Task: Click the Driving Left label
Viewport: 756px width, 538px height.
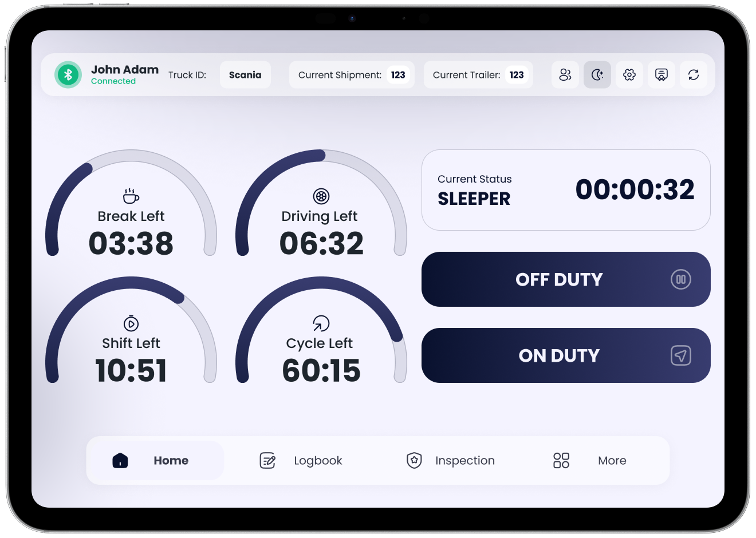Action: point(320,216)
